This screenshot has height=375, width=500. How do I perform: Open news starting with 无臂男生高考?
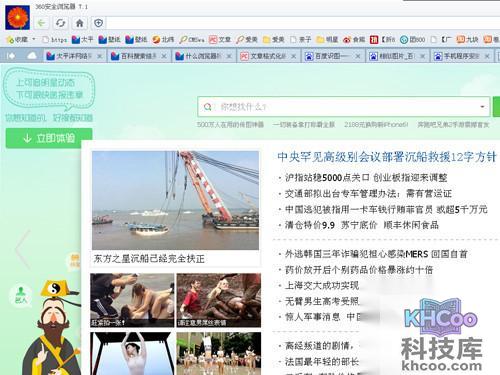[x=322, y=301]
